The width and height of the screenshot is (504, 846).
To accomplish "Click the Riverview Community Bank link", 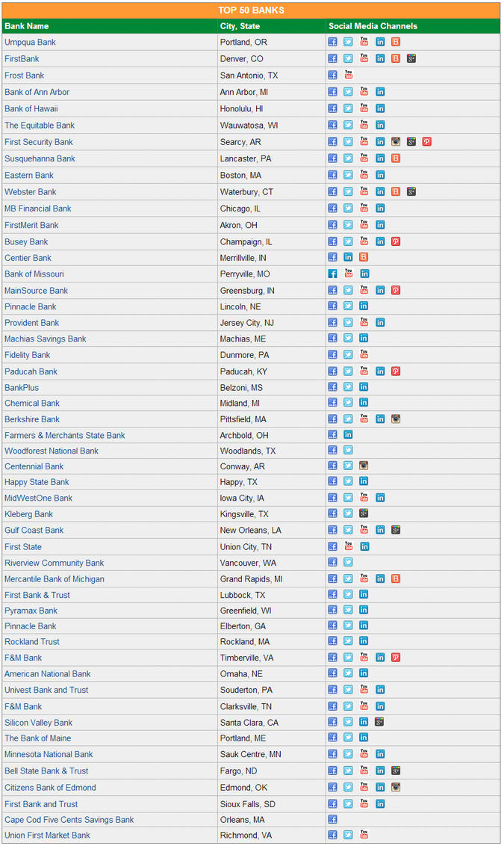I will 55,563.
